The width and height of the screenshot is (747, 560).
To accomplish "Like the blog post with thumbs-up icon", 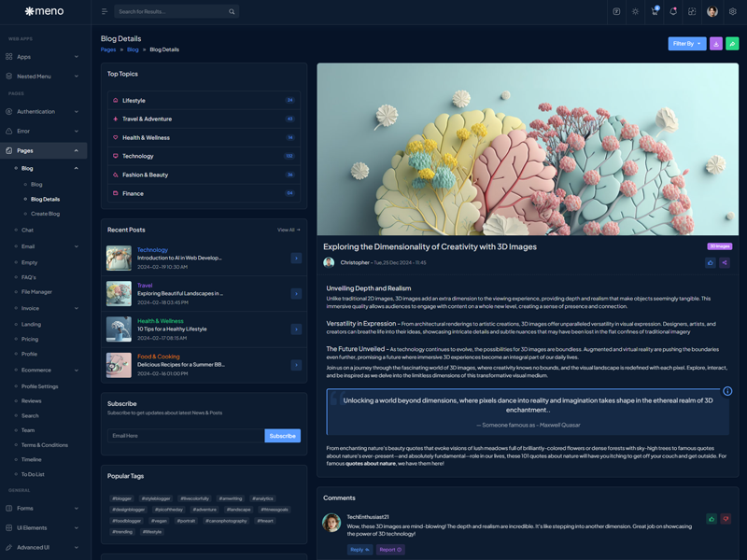I will [x=710, y=263].
